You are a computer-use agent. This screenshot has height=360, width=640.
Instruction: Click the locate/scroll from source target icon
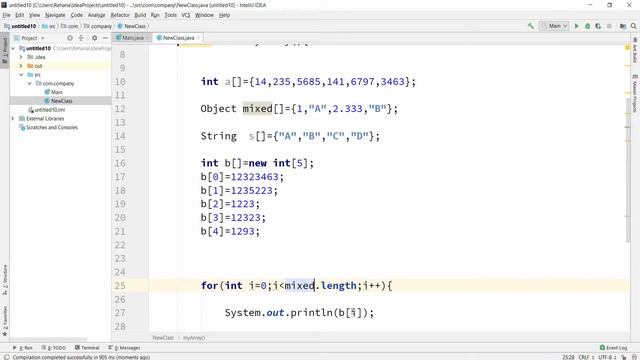click(x=70, y=38)
